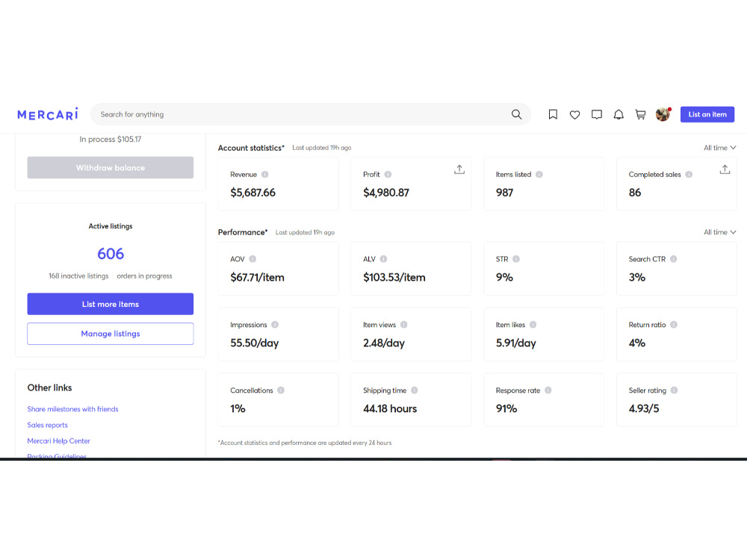The width and height of the screenshot is (747, 560).
Task: Click the 168 inactive listings text
Action: click(78, 276)
